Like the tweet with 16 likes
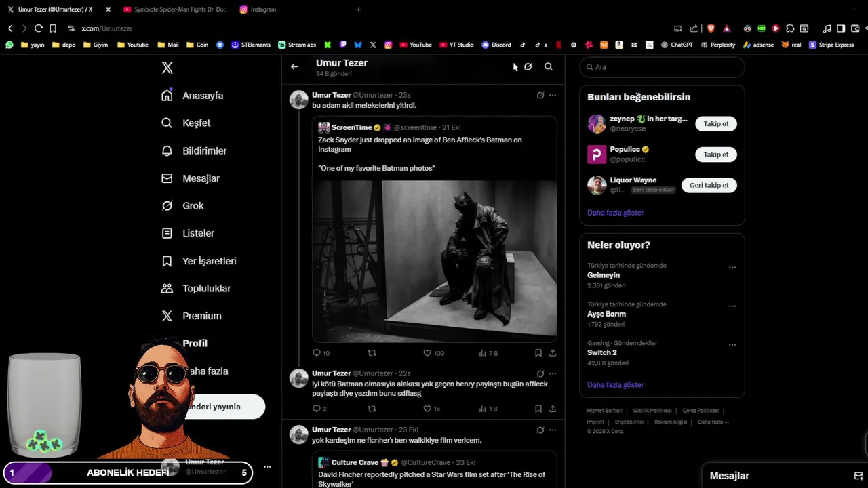This screenshot has width=868, height=488. pos(432,409)
